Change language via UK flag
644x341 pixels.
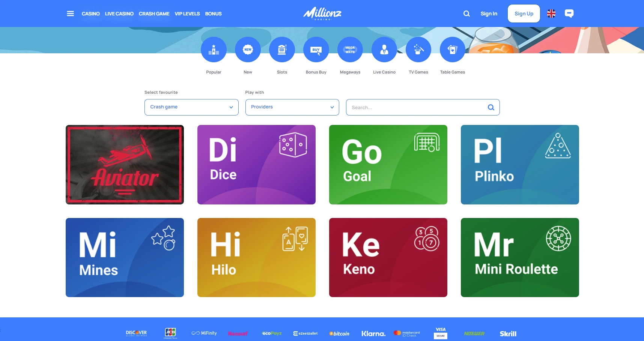[x=551, y=14]
